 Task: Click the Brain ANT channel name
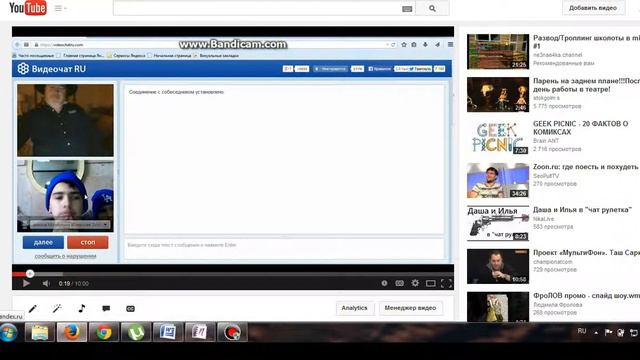tap(546, 141)
